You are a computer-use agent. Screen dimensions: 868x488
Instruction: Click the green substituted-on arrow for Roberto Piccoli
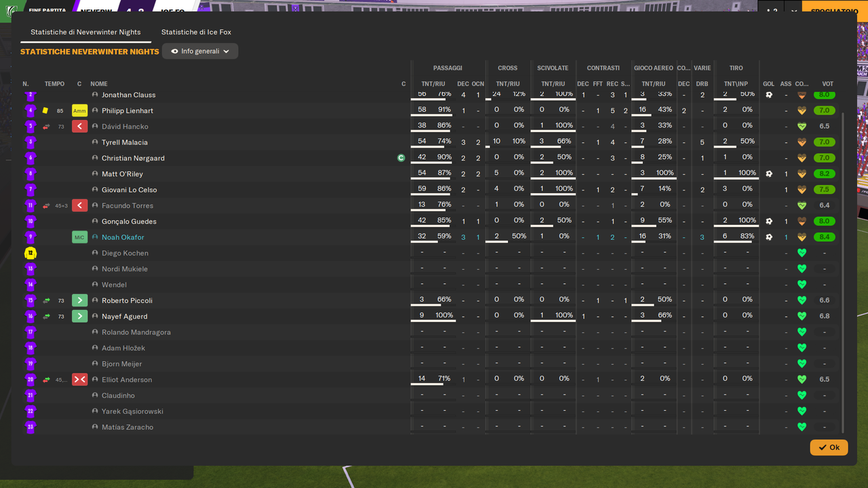[x=79, y=300]
